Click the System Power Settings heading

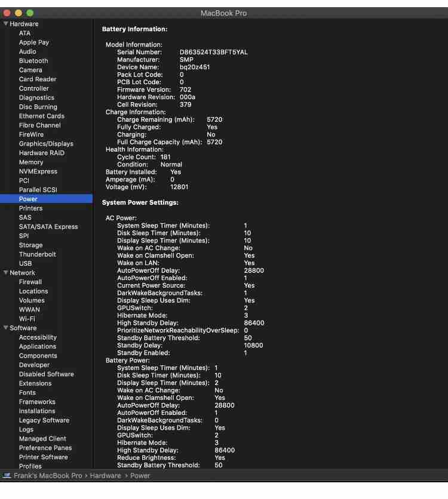coord(140,203)
